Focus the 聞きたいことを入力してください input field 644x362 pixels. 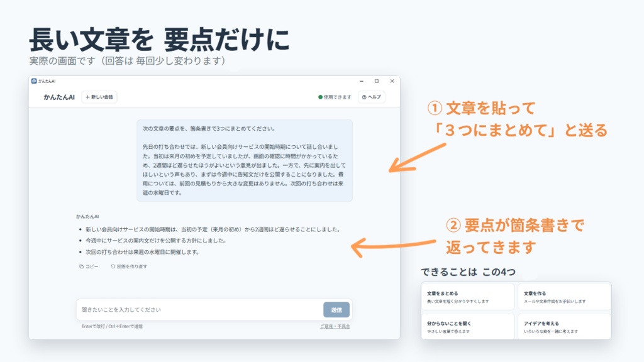(x=199, y=310)
